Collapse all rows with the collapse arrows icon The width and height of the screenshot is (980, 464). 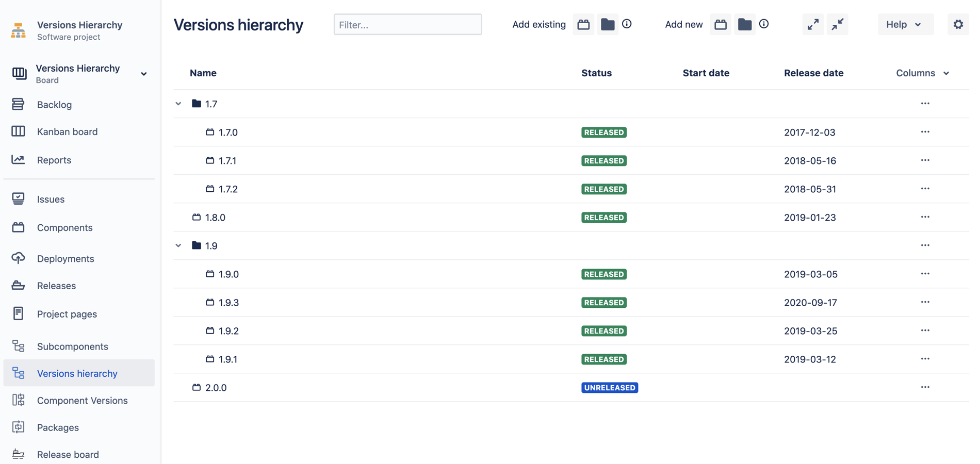point(838,24)
